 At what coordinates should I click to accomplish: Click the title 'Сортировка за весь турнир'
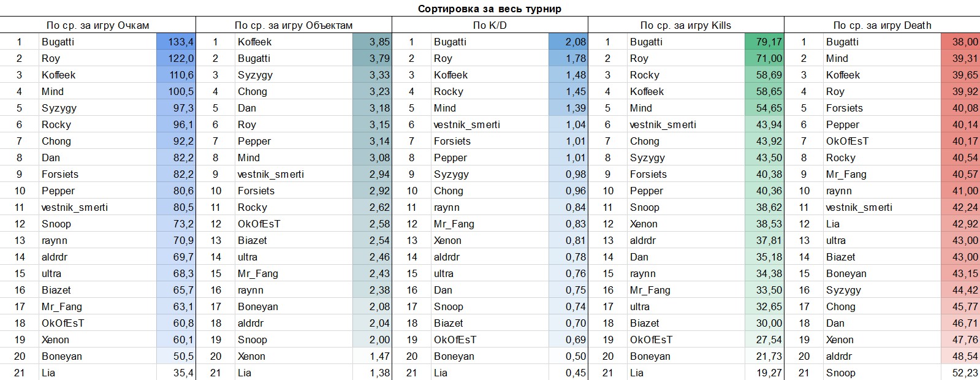coord(489,9)
